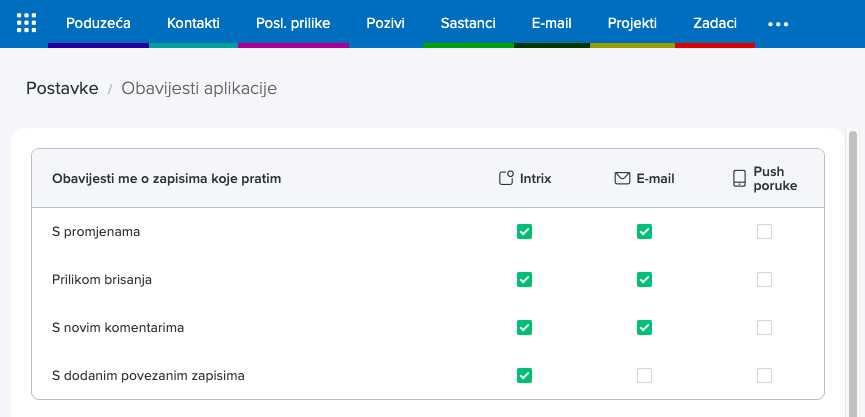Open the E-mail tab in navigation
Image resolution: width=865 pixels, height=417 pixels.
552,23
